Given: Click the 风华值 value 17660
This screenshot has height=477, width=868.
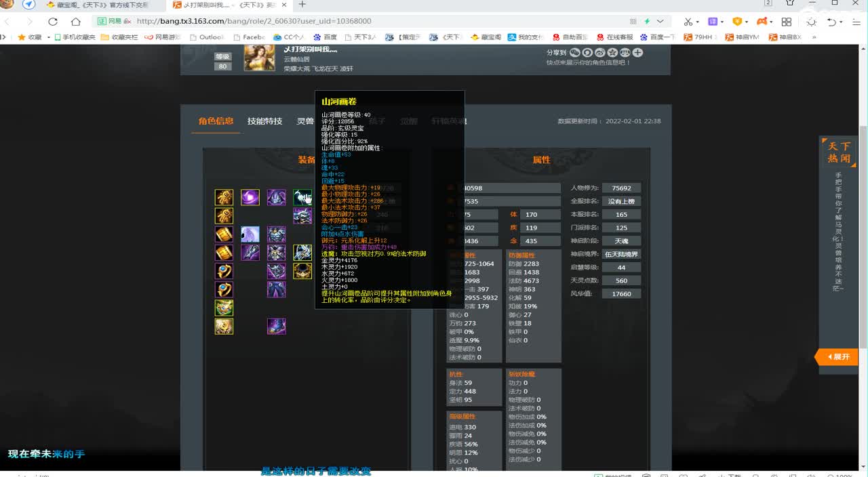Looking at the screenshot, I should (x=621, y=294).
